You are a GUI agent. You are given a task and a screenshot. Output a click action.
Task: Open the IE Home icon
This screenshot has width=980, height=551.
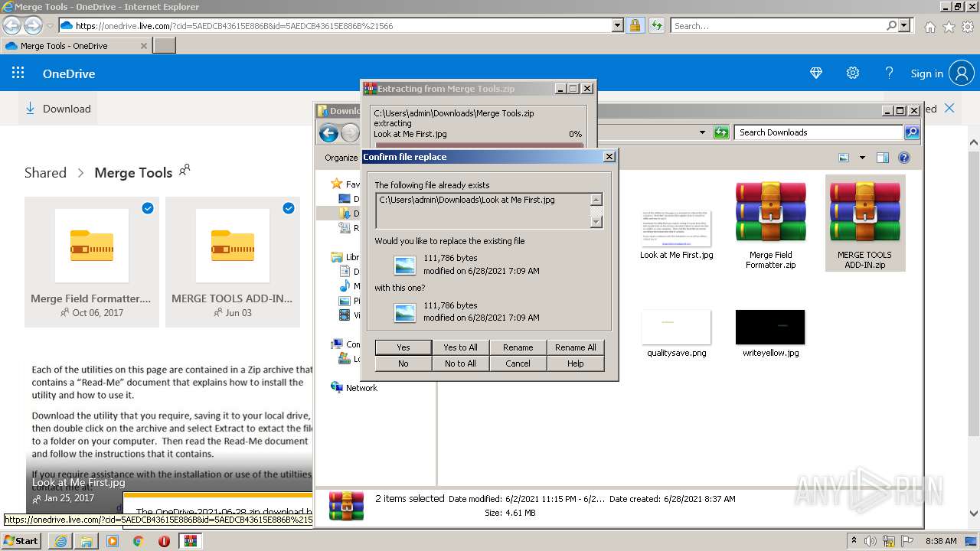(x=929, y=27)
